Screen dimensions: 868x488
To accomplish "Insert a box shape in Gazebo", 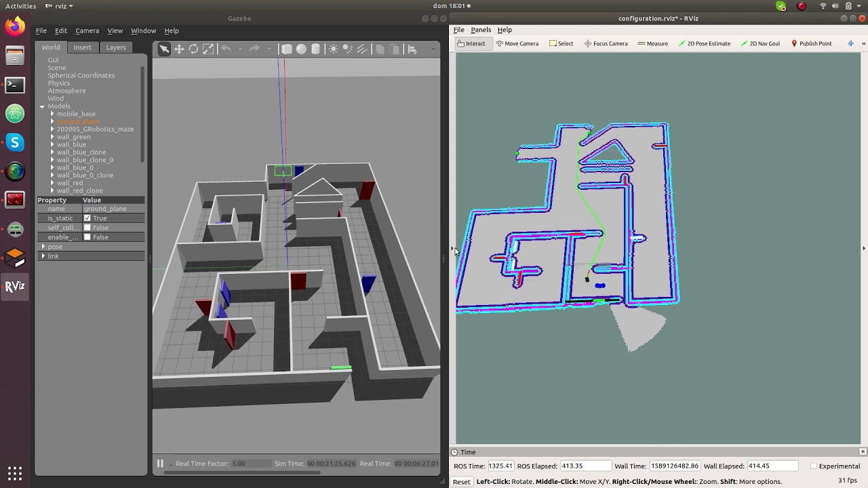I will click(x=287, y=49).
